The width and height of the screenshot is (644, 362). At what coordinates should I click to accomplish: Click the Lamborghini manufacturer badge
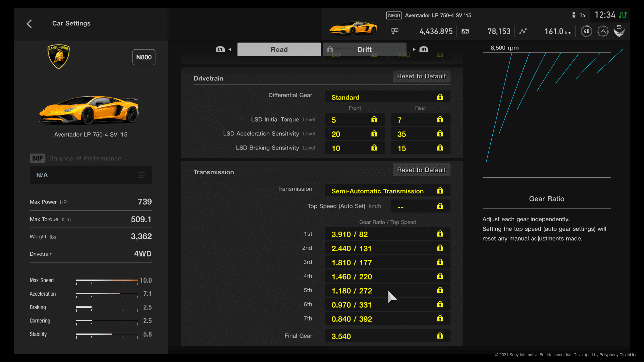(x=59, y=57)
